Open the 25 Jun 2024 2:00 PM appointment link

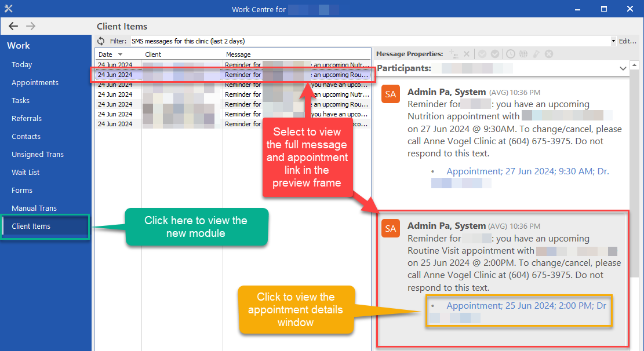point(526,305)
